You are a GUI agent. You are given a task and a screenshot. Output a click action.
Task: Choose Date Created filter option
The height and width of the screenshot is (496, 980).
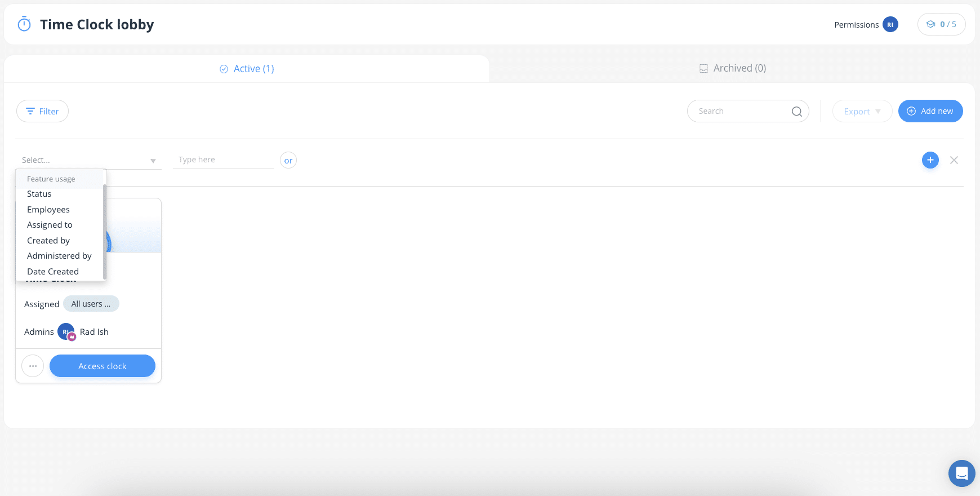coord(60,272)
